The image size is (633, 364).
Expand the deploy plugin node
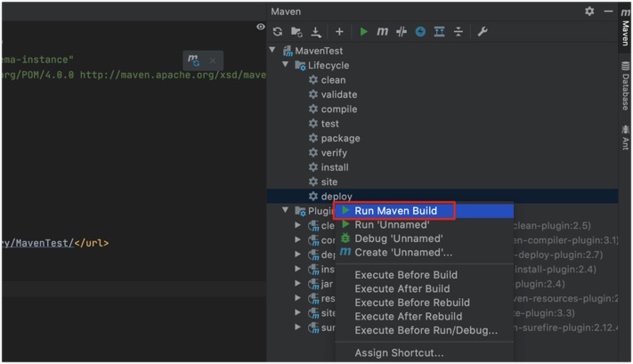click(298, 254)
